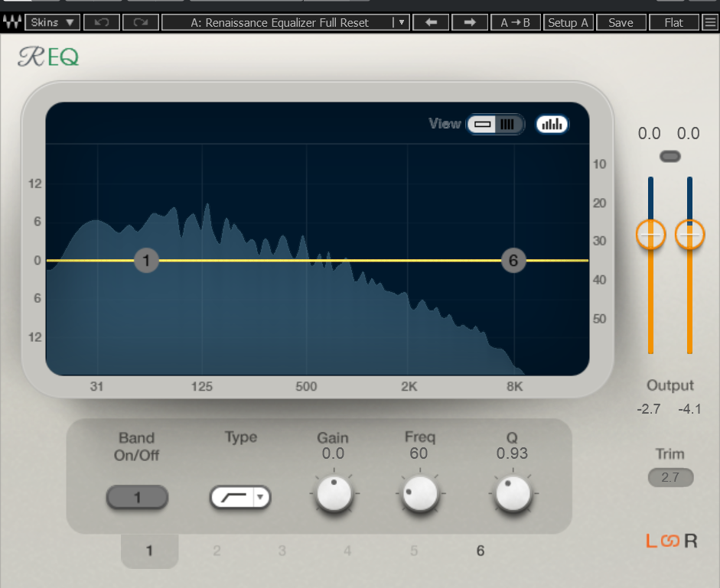Click the REQ logo
Viewport: 720px width, 588px height.
coord(48,57)
